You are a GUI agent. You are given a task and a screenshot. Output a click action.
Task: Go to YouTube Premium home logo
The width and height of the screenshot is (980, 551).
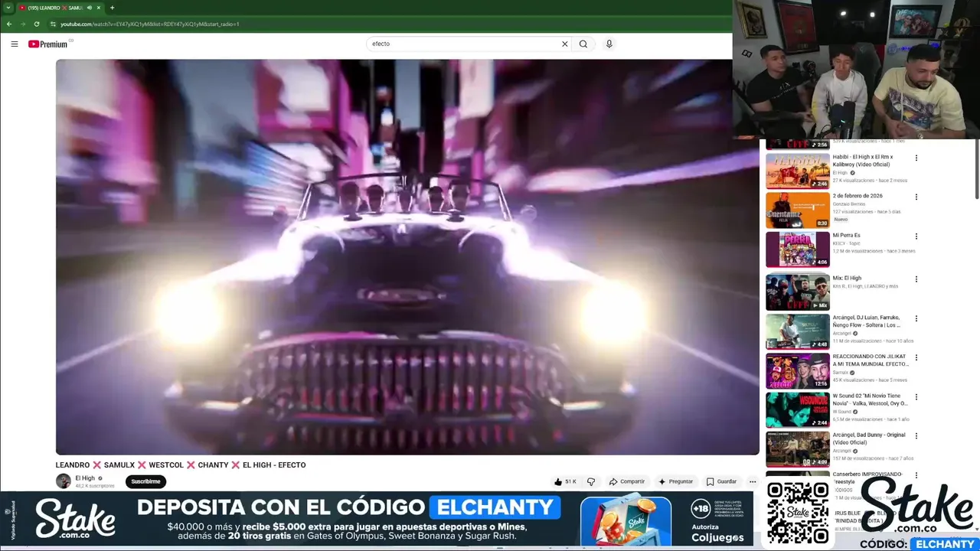click(48, 44)
